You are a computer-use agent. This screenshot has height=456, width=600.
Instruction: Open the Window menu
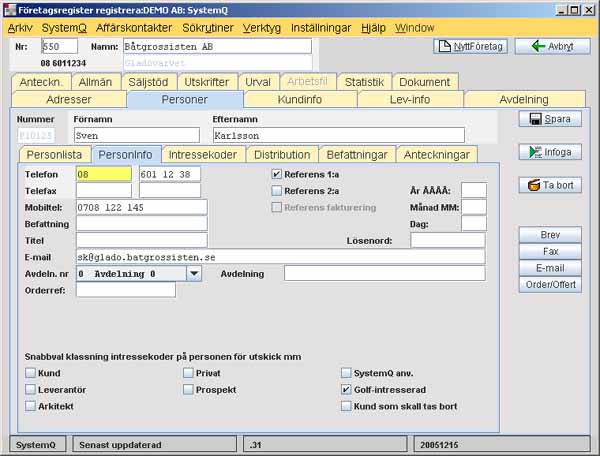[x=414, y=28]
